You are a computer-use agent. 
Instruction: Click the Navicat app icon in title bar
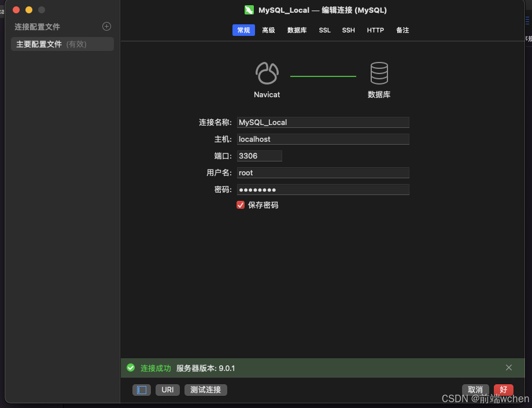(249, 10)
